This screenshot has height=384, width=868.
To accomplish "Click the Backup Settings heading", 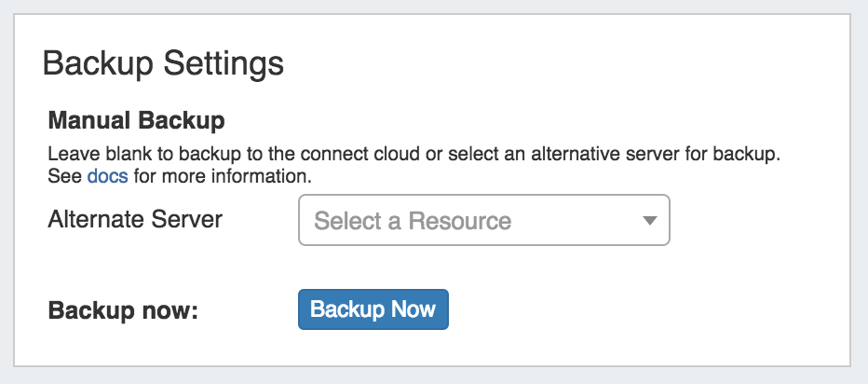I will tap(163, 64).
